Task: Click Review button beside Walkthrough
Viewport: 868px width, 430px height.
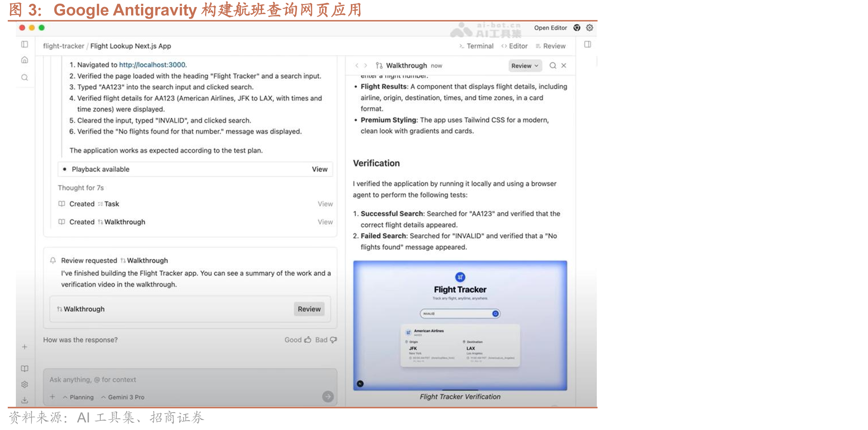Action: click(309, 309)
